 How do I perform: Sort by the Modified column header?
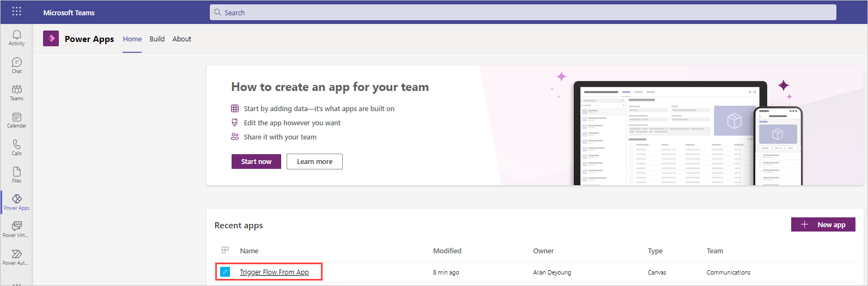(447, 251)
